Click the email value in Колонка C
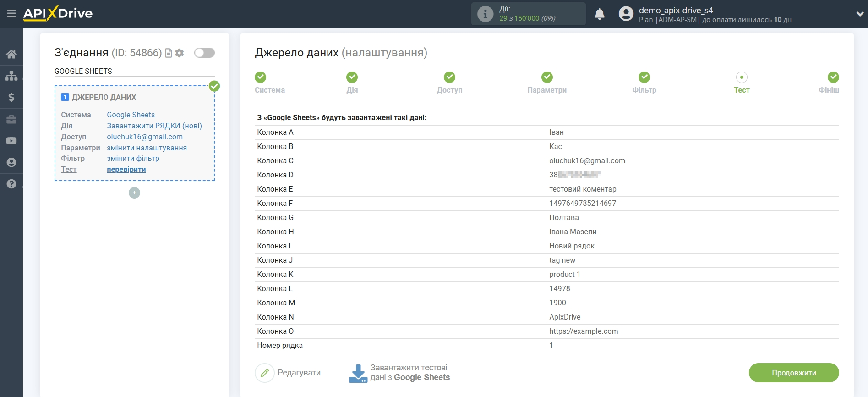Screen dimensions: 868x397 [587, 160]
